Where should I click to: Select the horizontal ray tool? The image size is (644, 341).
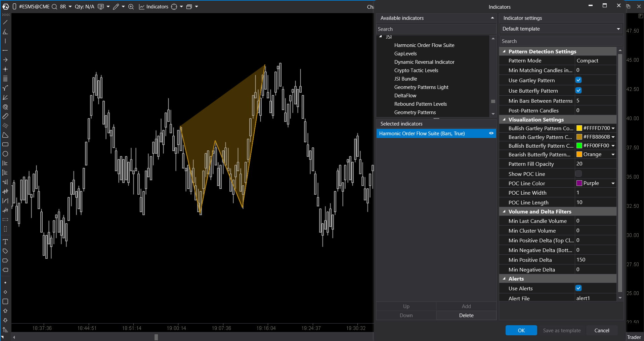[x=5, y=50]
